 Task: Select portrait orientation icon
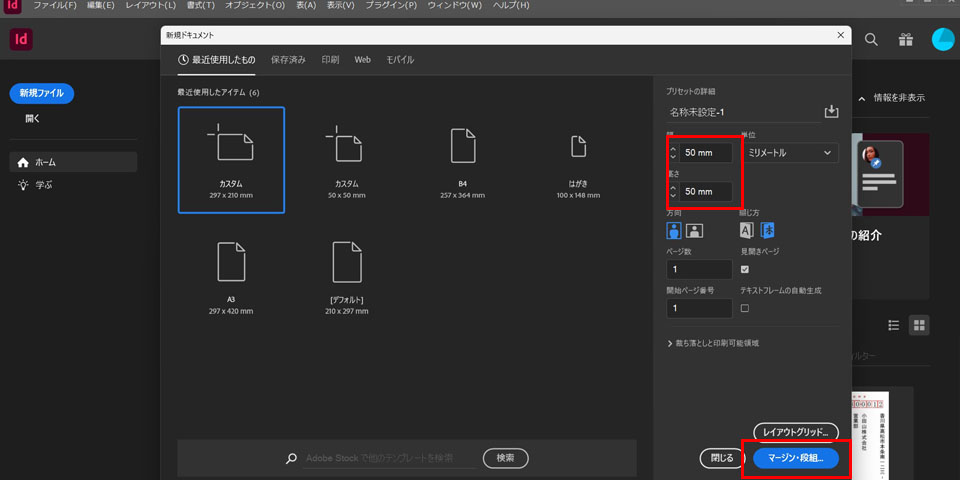pos(674,230)
